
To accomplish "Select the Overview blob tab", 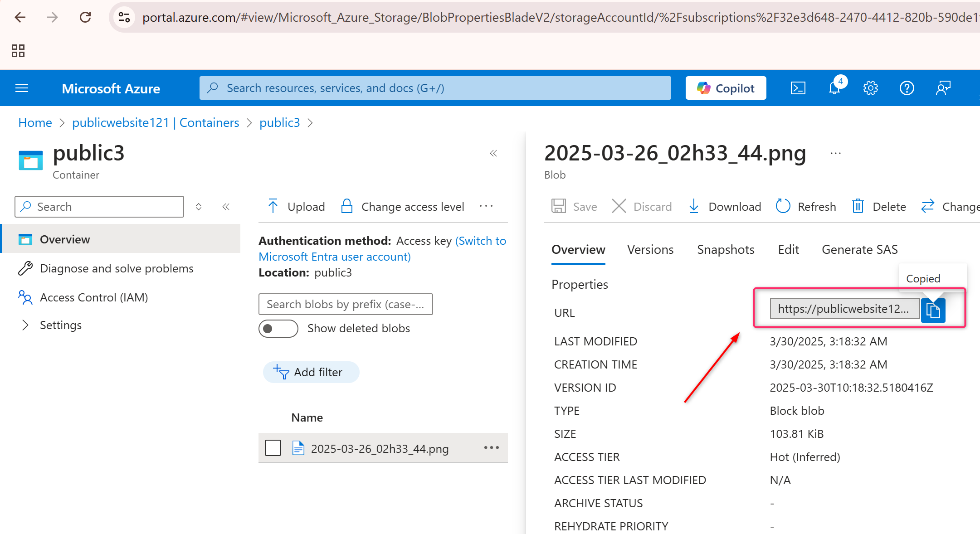I will [578, 250].
